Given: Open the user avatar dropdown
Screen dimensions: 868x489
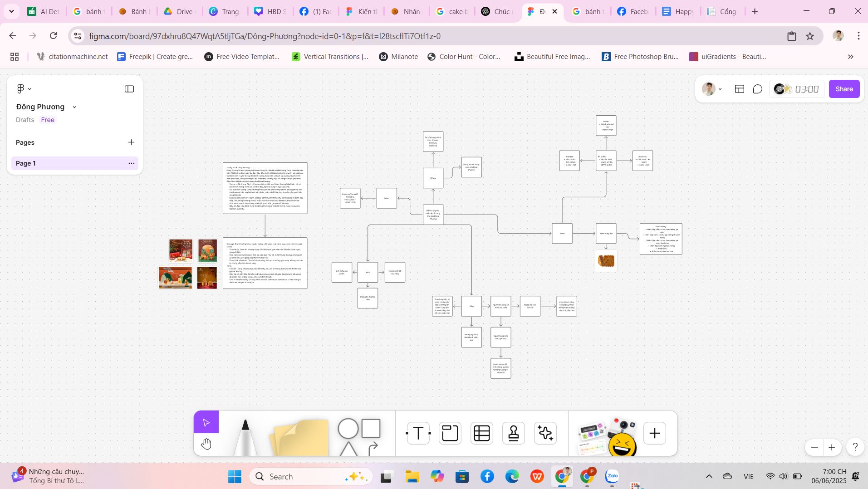Looking at the screenshot, I should point(712,89).
